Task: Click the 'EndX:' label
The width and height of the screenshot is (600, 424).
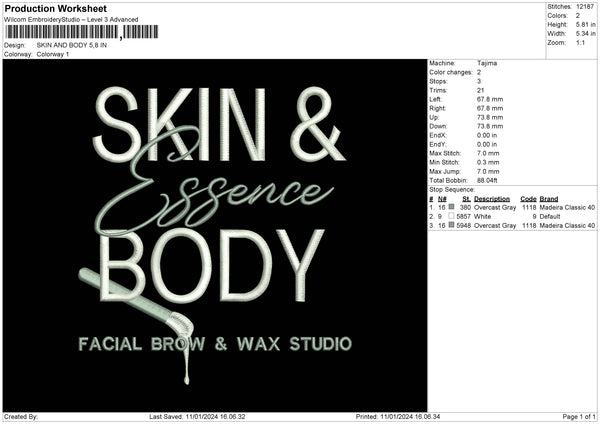Action: coord(438,135)
